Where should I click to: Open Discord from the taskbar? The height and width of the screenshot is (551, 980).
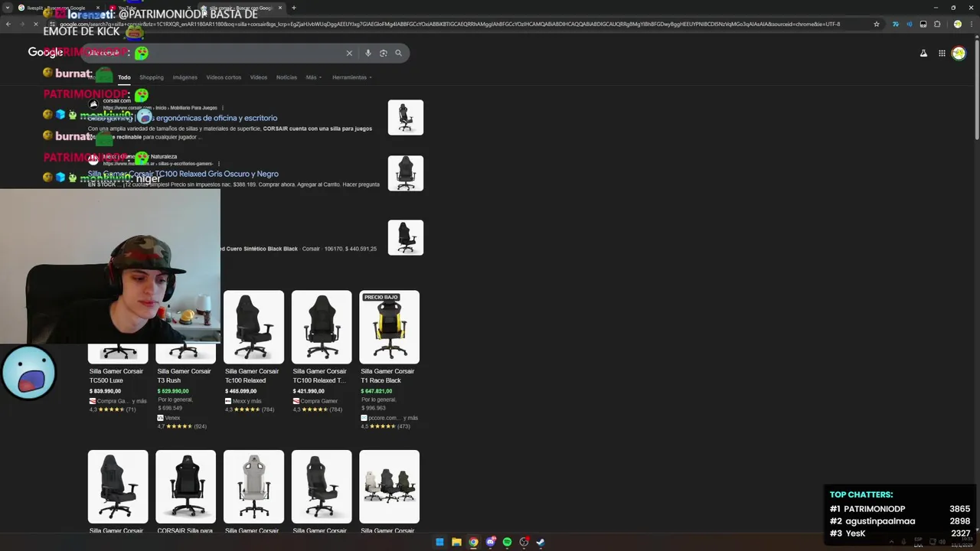click(x=490, y=542)
